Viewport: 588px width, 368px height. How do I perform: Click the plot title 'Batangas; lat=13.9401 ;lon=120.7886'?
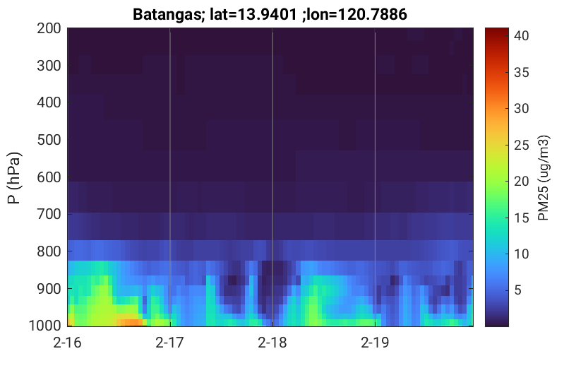coord(270,15)
